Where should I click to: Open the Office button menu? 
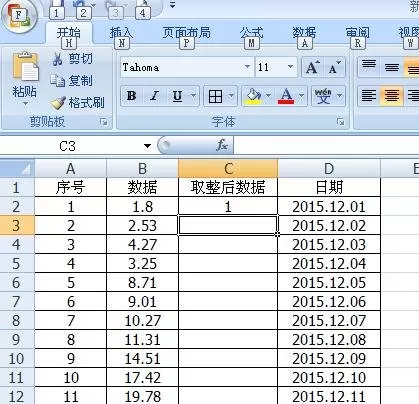point(18,17)
